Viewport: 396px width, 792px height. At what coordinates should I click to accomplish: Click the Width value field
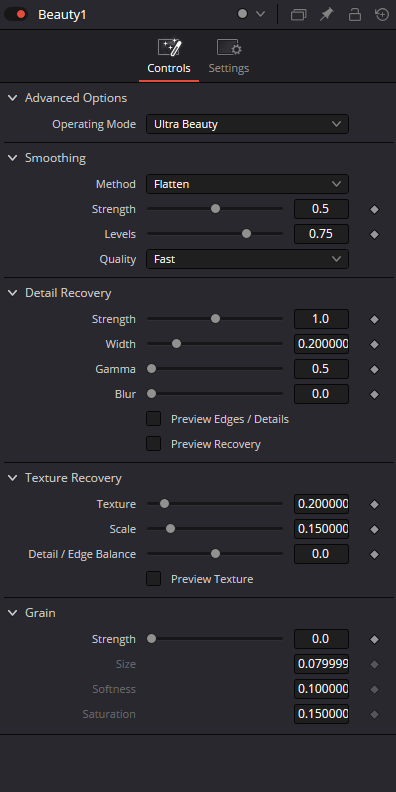[x=321, y=344]
